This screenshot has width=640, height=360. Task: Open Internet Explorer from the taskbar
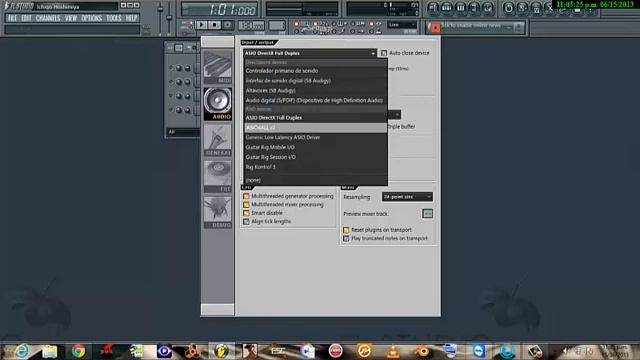(x=22, y=351)
